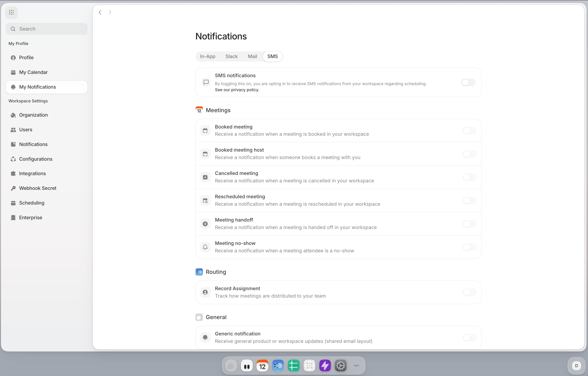Switch to the Slack tab
588x376 pixels.
tap(232, 56)
